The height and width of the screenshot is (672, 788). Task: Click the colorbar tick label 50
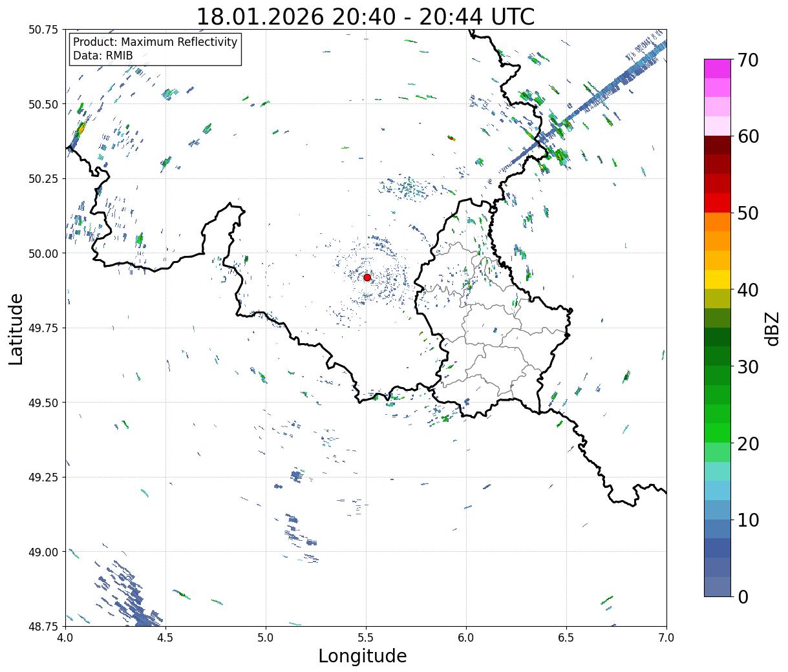click(747, 213)
